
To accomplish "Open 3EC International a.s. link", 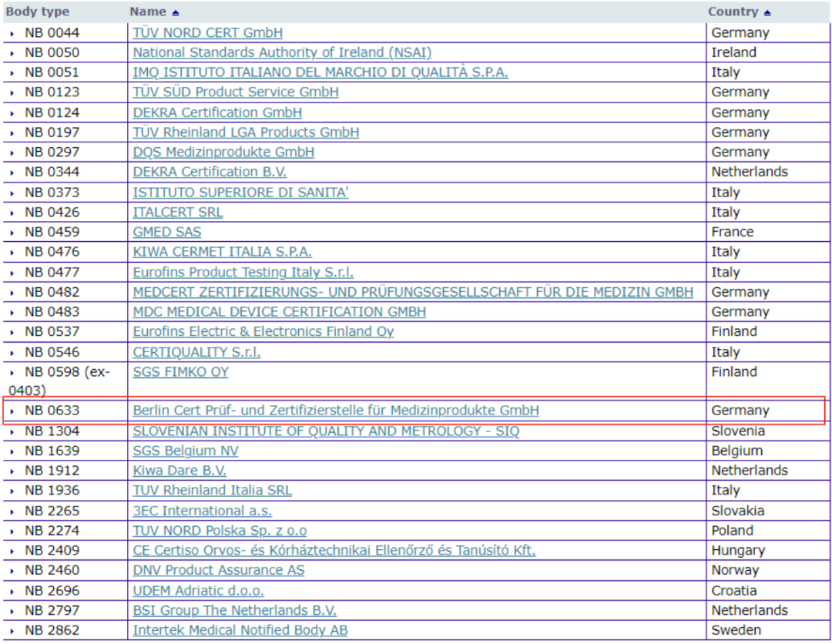I will coord(202,511).
